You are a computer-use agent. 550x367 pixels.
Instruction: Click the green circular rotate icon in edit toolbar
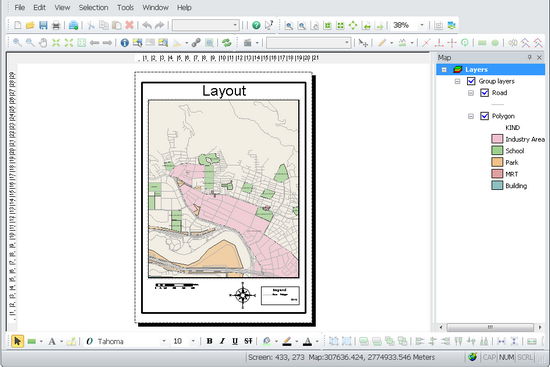tap(465, 43)
